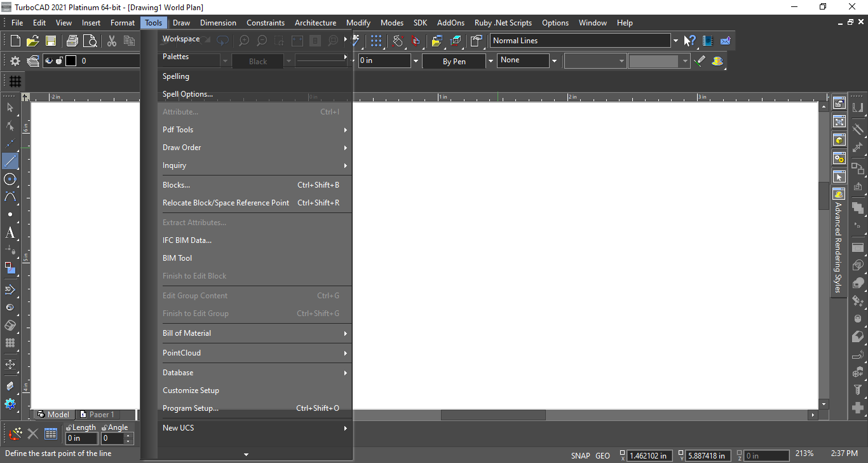Toggle the Grid display icon
This screenshot has width=868, height=463.
coord(15,81)
